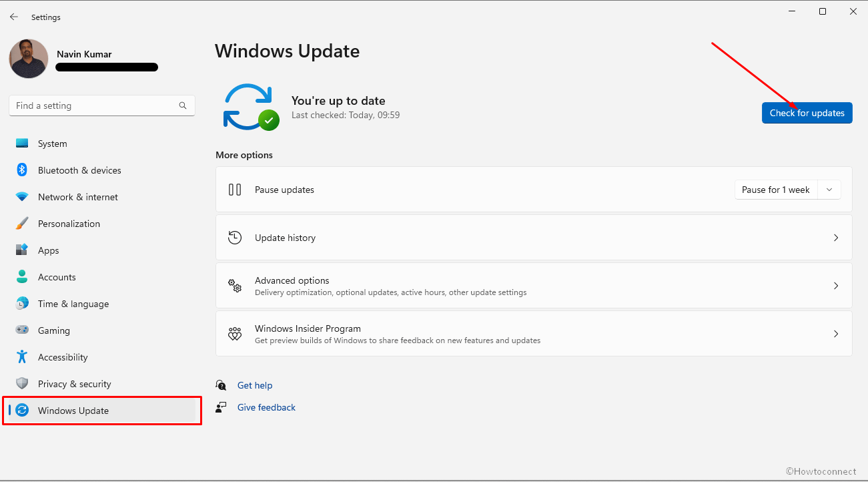Screen dimensions: 868x482
Task: Click the Windows Insider Program icon
Action: tap(235, 334)
